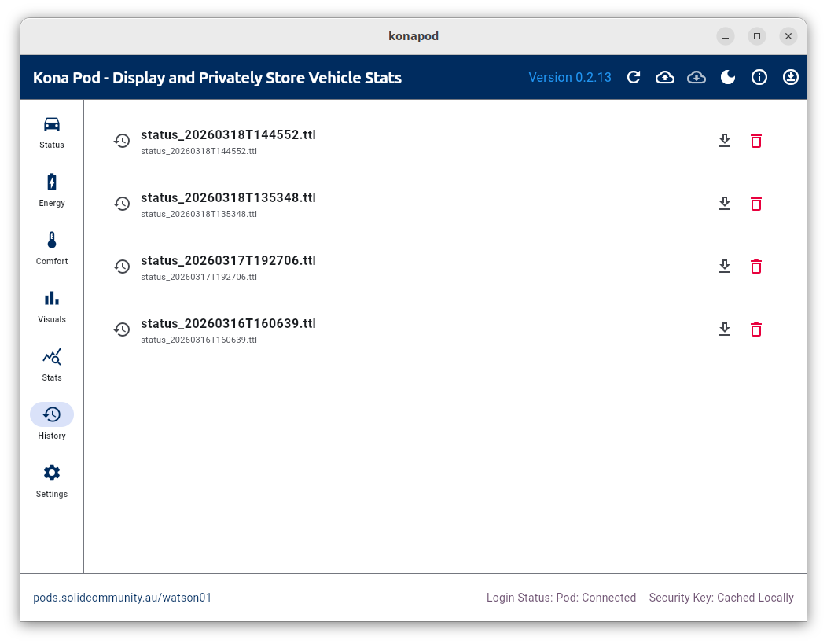The height and width of the screenshot is (644, 827).
Task: Delete status_20260318T144552.ttl entry
Action: (x=756, y=141)
